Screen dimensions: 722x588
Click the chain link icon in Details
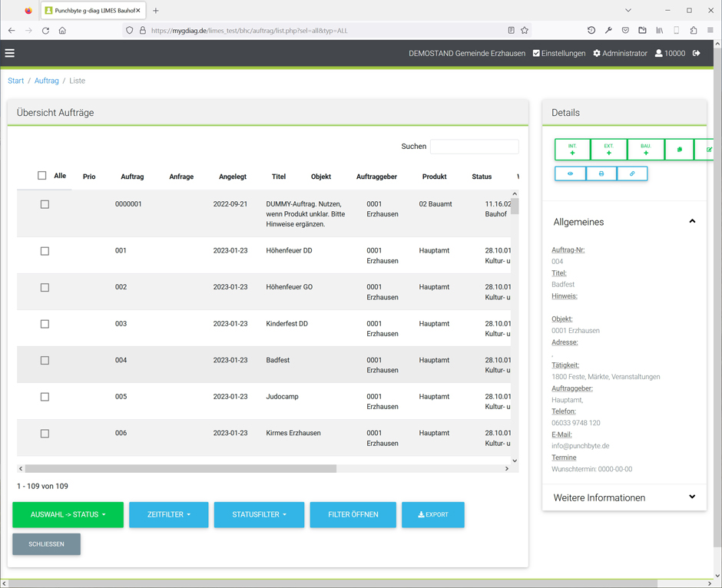pyautogui.click(x=632, y=173)
